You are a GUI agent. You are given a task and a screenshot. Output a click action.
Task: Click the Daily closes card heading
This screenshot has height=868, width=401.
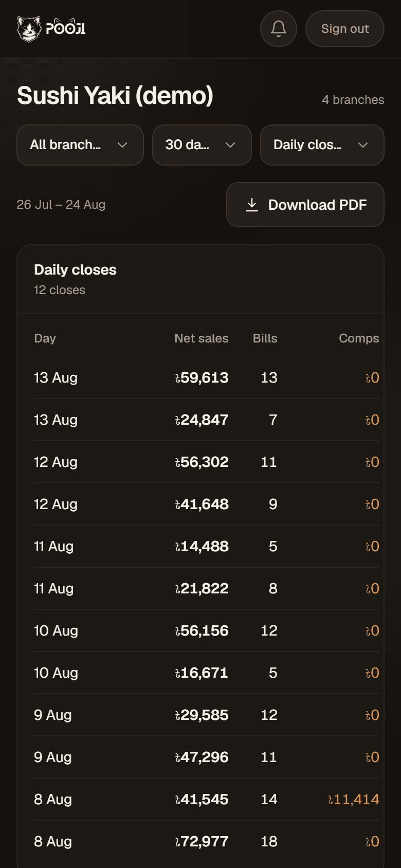point(76,270)
